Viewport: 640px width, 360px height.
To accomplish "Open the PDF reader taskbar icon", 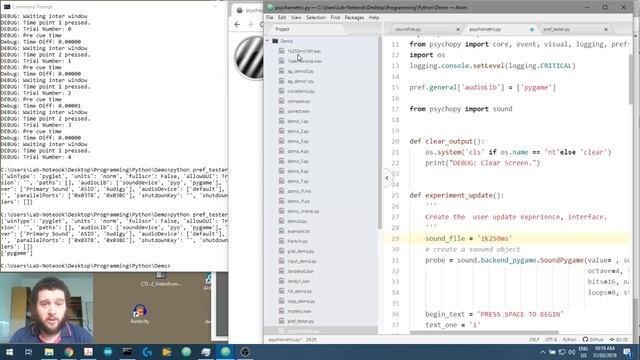I will 88,352.
